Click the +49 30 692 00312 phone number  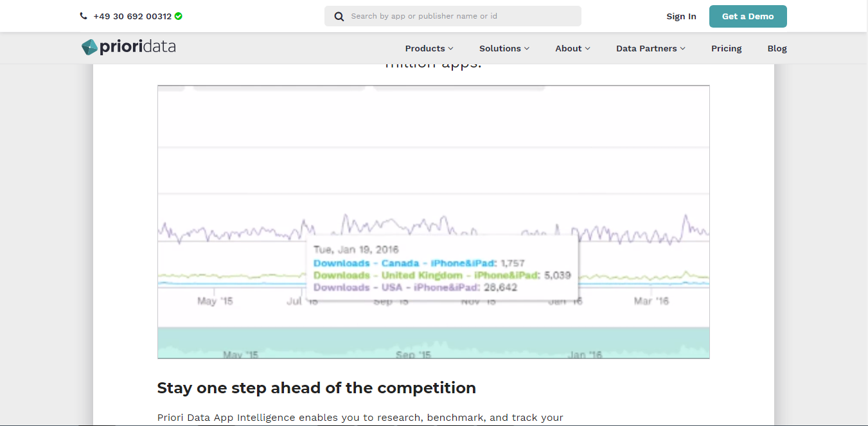point(132,16)
